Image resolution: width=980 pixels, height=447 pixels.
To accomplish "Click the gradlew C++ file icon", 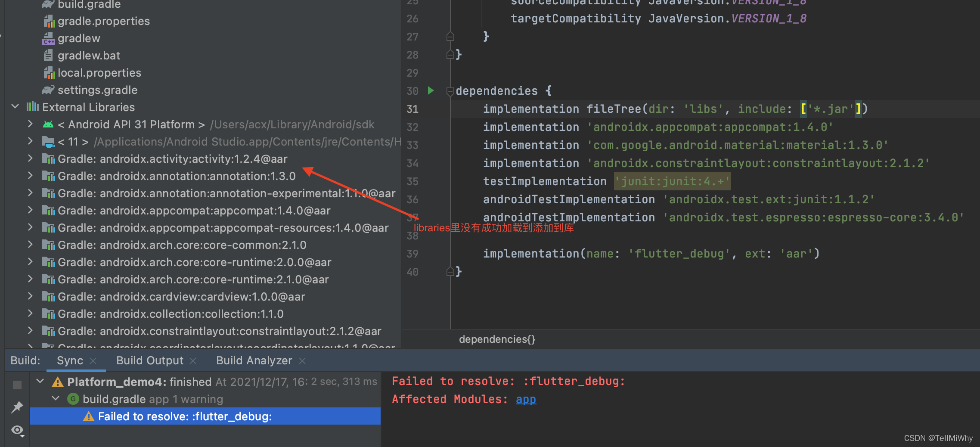I will (x=49, y=38).
